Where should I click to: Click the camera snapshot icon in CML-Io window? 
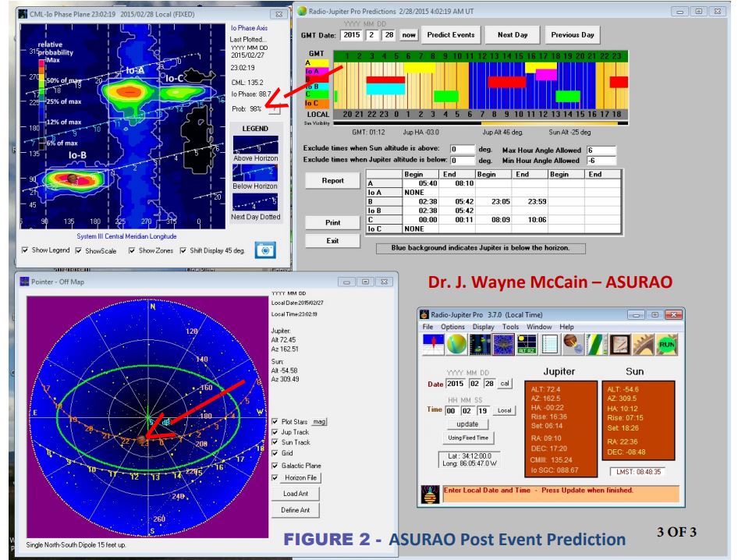(265, 250)
